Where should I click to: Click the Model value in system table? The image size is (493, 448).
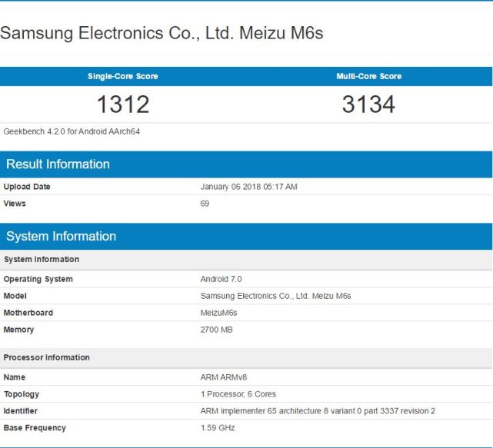[276, 296]
